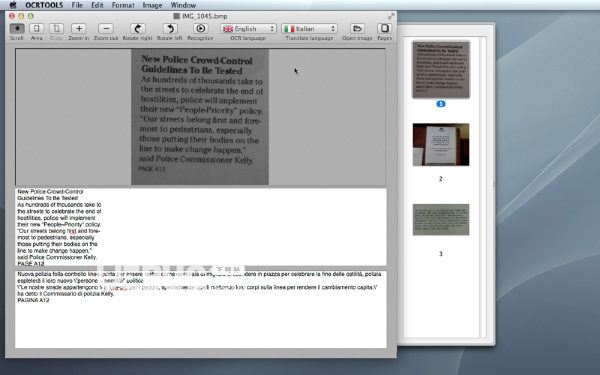This screenshot has height=375, width=600.
Task: Choose the Crop tool
Action: tap(56, 29)
